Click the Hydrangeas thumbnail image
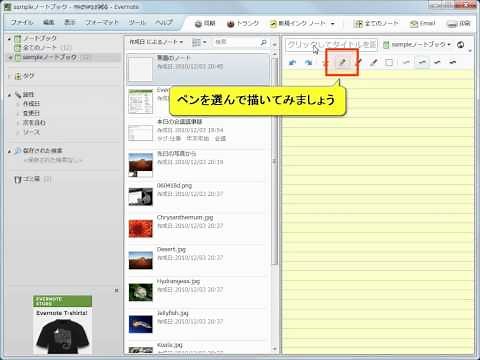The image size is (480, 360). point(140,292)
